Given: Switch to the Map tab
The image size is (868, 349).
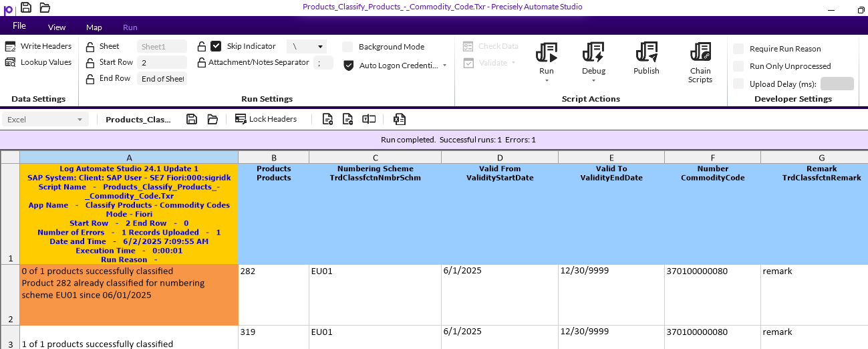Looking at the screenshot, I should [94, 27].
